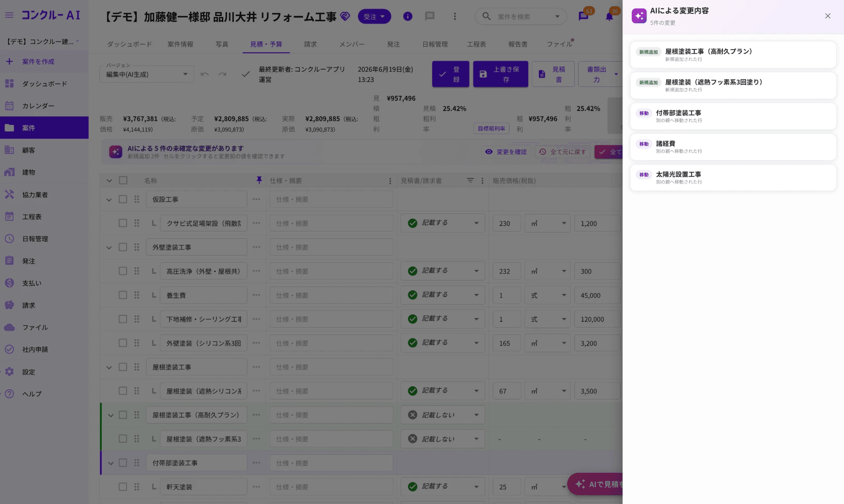Collapse the 外壁塗装工事 group chevron

pos(109,248)
